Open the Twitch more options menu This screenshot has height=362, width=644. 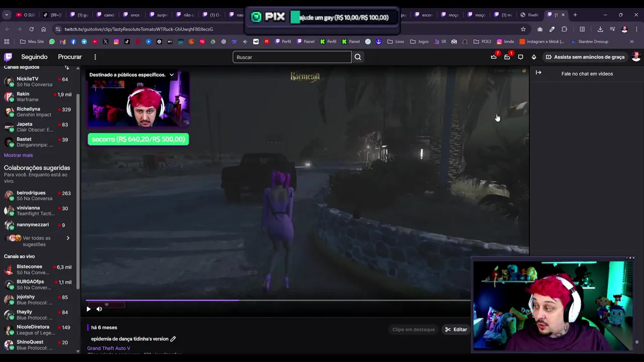click(95, 57)
